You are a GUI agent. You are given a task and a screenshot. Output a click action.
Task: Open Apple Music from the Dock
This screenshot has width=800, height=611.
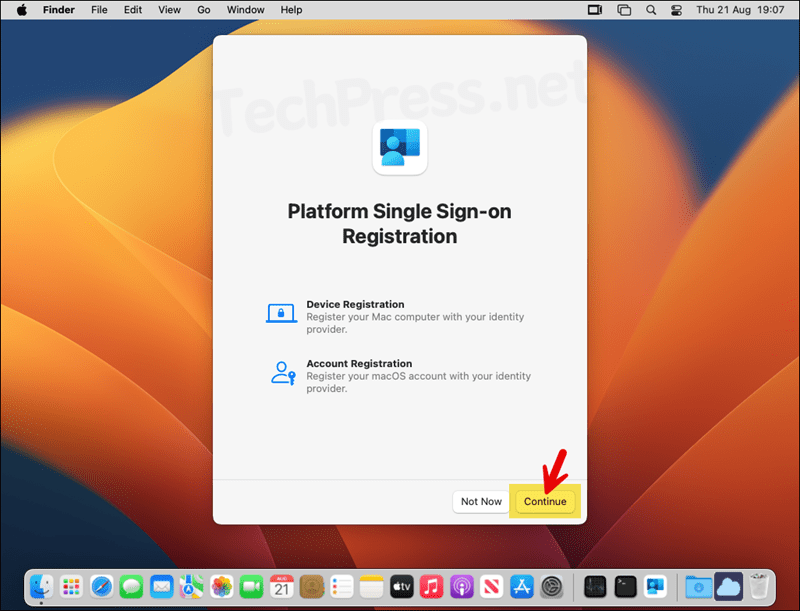pyautogui.click(x=431, y=587)
